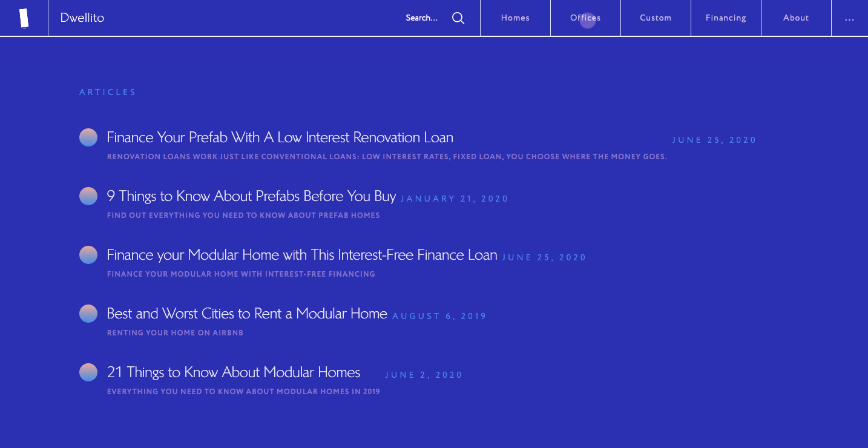This screenshot has height=448, width=868.
Task: Open Interest-Free Finance Loan article title
Action: point(301,255)
